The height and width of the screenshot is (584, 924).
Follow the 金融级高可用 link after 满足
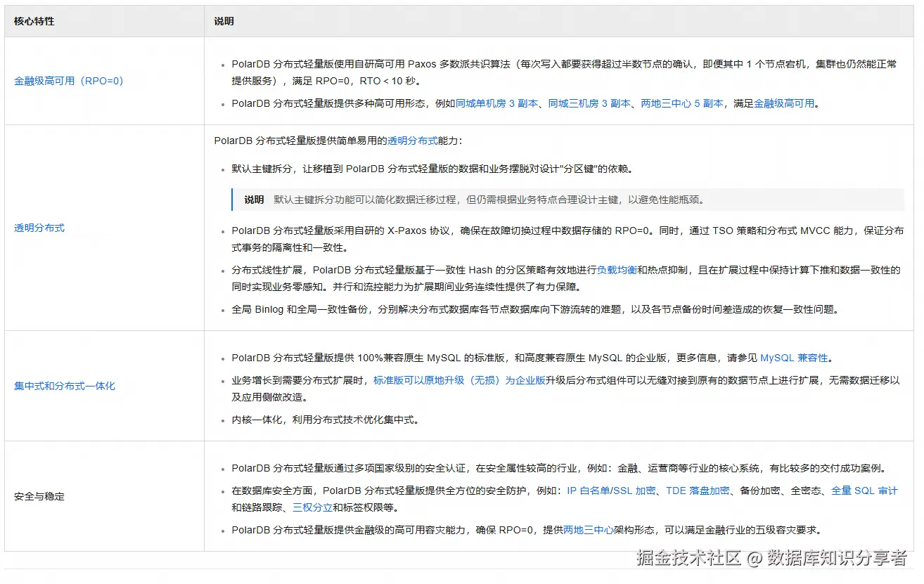(784, 103)
